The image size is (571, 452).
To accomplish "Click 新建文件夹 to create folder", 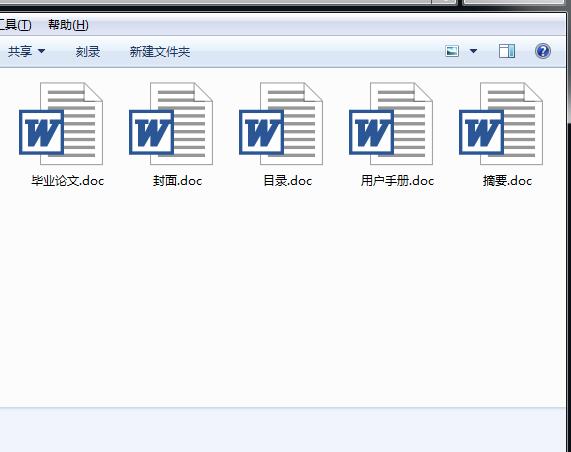I will click(x=160, y=51).
